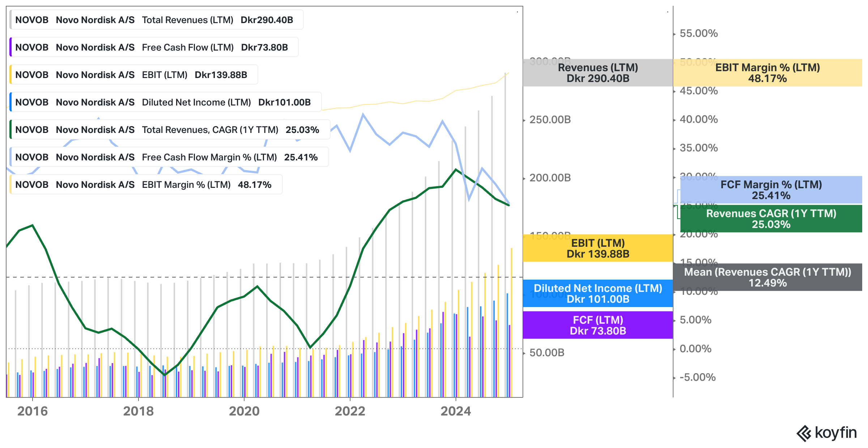This screenshot has height=448, width=868.
Task: Click the 2024 tick label on the x-axis
Action: point(456,411)
